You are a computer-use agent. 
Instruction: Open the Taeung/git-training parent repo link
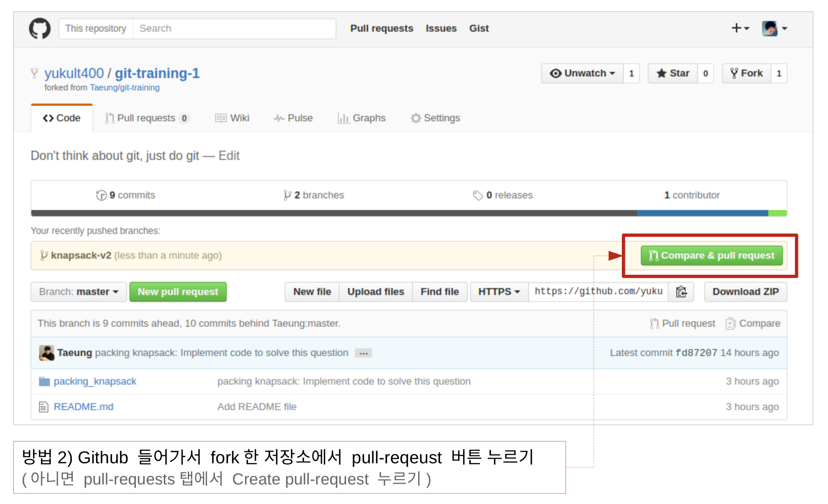pos(124,88)
